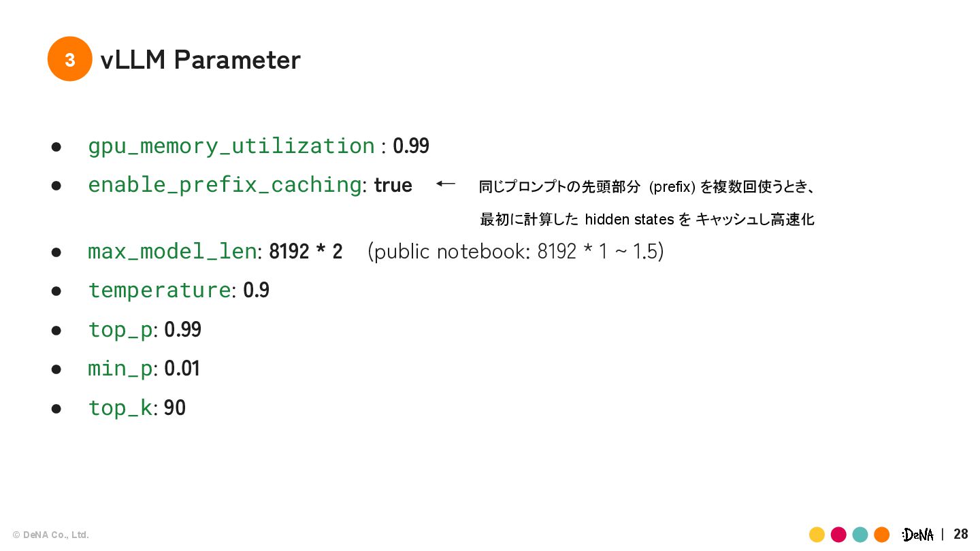The height and width of the screenshot is (551, 980).
Task: Click the DeNA logo in footer
Action: point(917,535)
